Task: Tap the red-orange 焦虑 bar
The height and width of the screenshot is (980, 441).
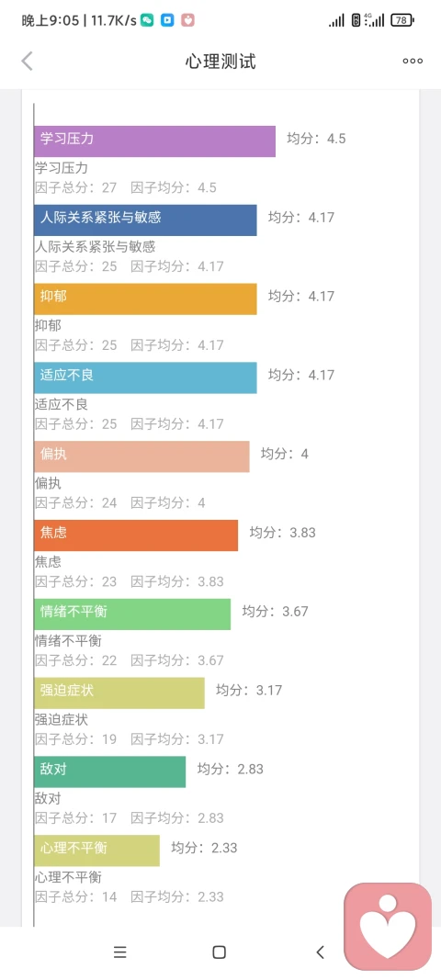Action: click(x=136, y=535)
